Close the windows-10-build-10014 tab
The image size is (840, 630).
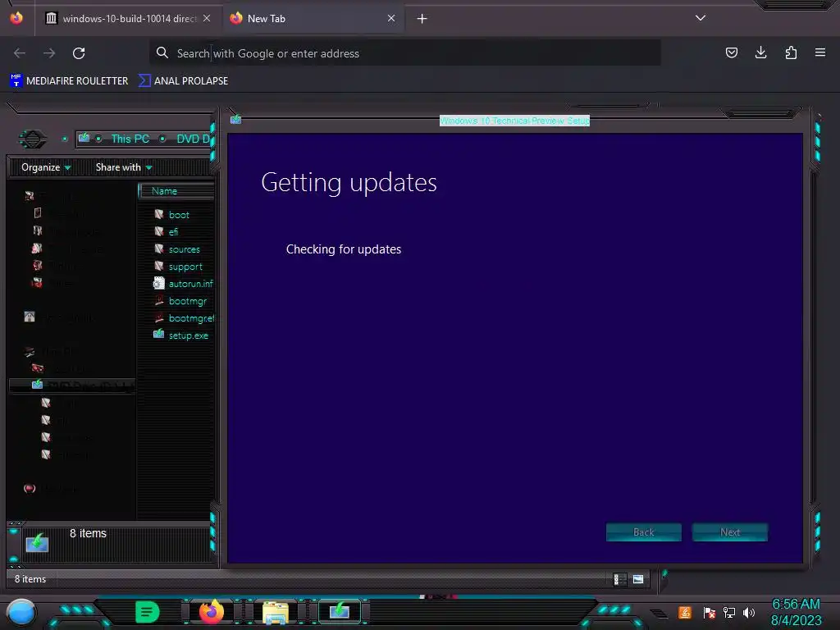click(206, 18)
